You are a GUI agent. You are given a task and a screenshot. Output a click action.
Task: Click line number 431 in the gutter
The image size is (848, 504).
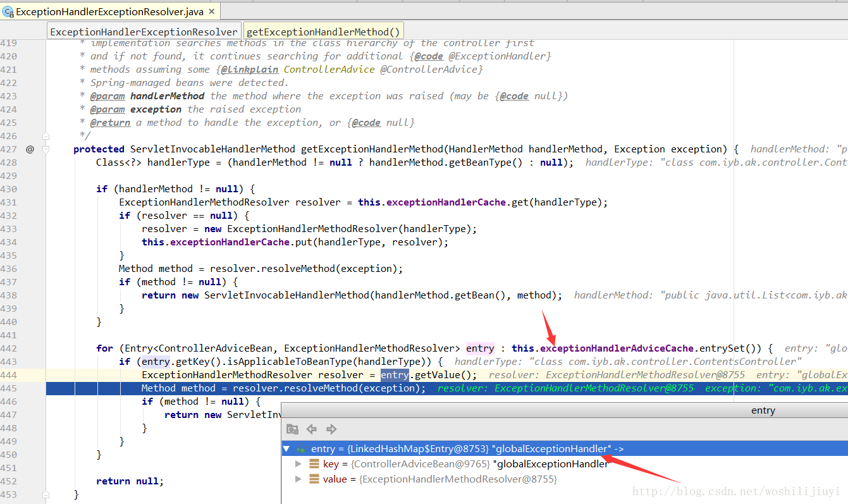tap(9, 202)
